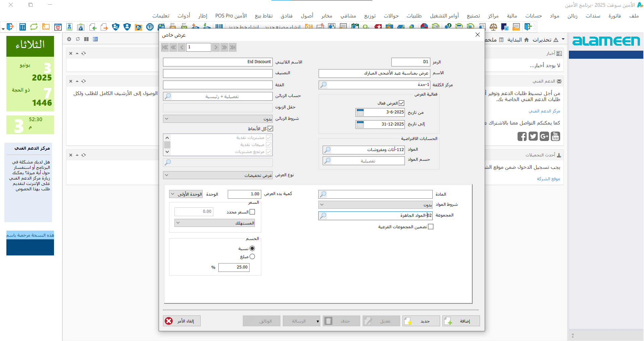Enable the 'السعر محدد' checkbox
This screenshot has width=644, height=341.
[x=252, y=212]
